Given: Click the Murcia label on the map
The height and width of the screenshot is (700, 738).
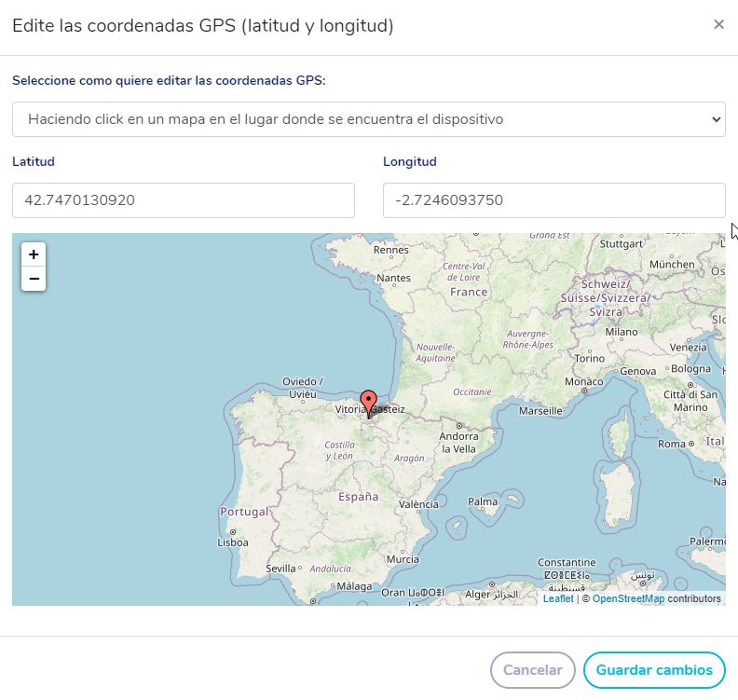Looking at the screenshot, I should click(x=403, y=559).
